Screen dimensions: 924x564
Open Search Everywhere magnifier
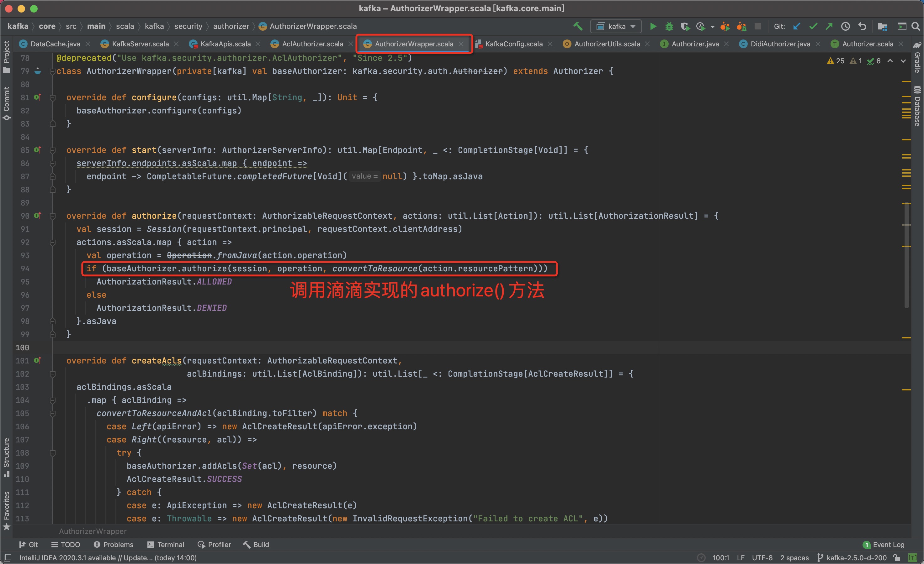tap(916, 26)
